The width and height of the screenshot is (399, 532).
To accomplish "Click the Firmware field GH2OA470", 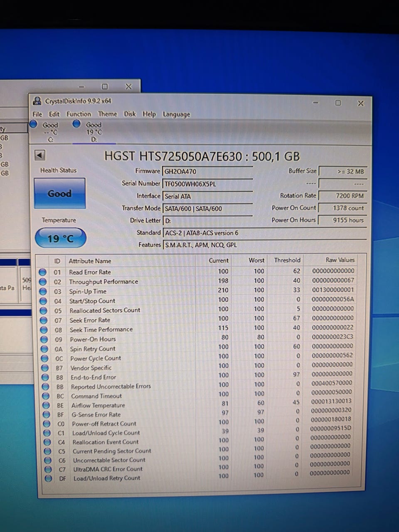I will pyautogui.click(x=207, y=171).
